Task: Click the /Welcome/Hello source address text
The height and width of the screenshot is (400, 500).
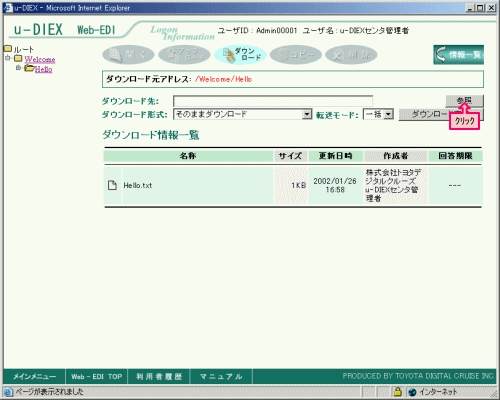Action: tap(224, 79)
